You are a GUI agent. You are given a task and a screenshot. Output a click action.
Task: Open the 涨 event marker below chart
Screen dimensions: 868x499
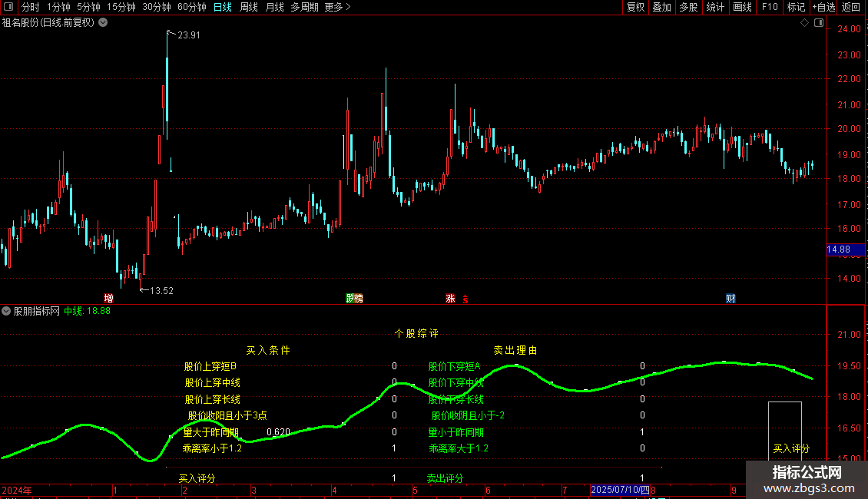[450, 298]
